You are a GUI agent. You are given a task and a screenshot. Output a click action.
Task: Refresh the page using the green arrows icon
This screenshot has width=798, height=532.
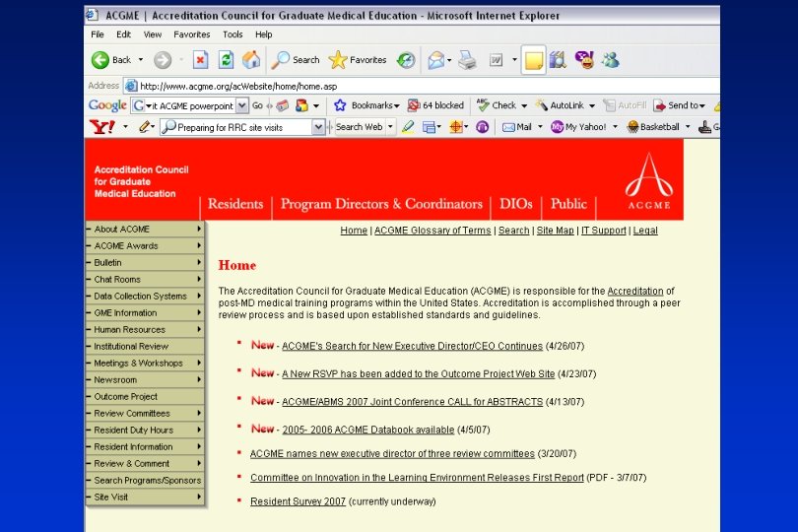[226, 60]
